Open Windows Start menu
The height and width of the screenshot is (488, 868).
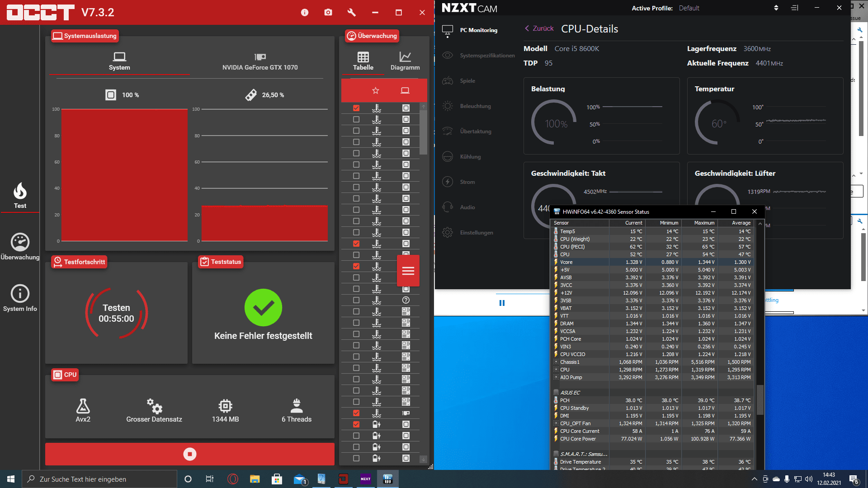(11, 479)
